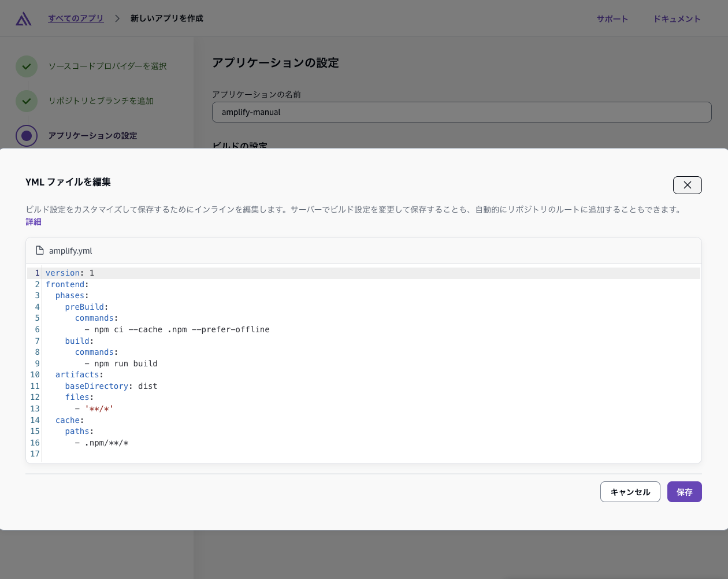Click the アプリケーションの名前 input field
The height and width of the screenshot is (579, 728).
[x=462, y=112]
